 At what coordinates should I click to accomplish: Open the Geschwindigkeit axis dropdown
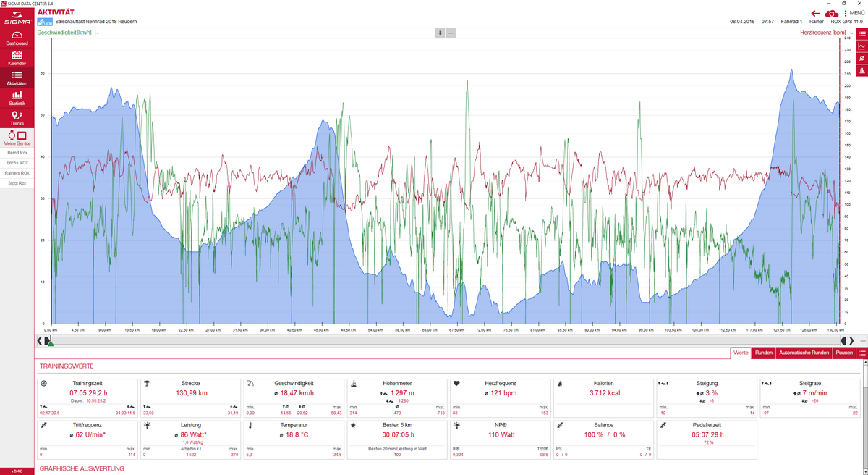coord(97,33)
